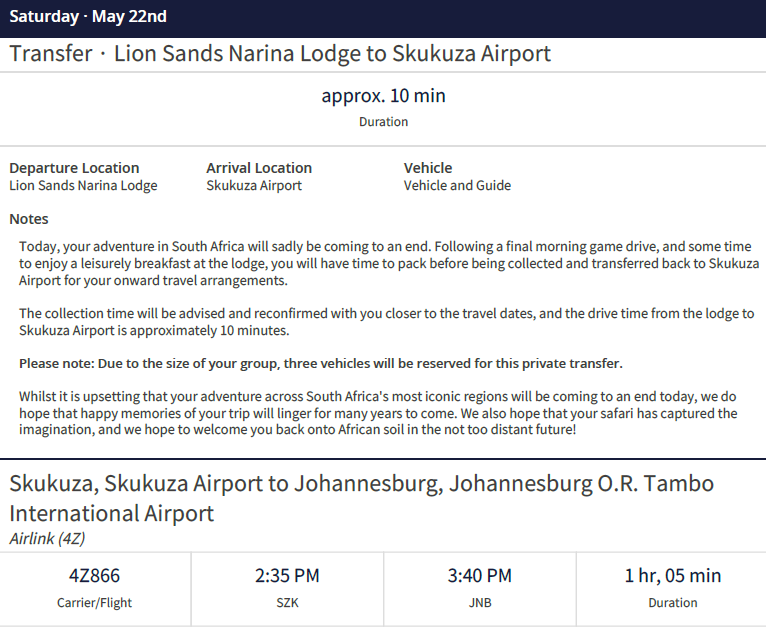The width and height of the screenshot is (766, 635).
Task: Click the Saturday May 22nd date header
Action: coord(88,17)
